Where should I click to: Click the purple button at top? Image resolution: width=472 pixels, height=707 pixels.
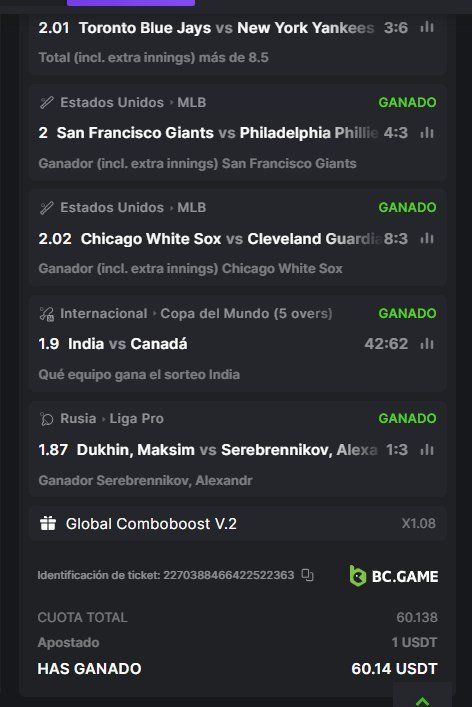point(131,3)
